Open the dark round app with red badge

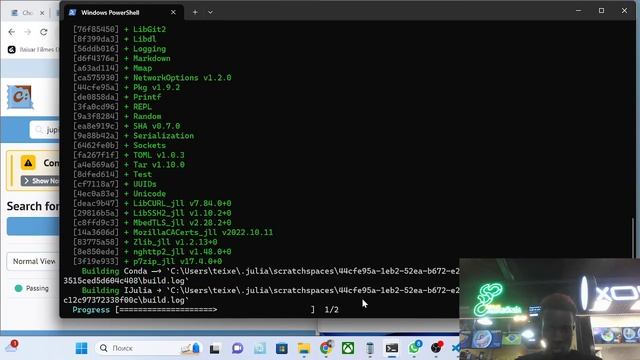(x=436, y=348)
